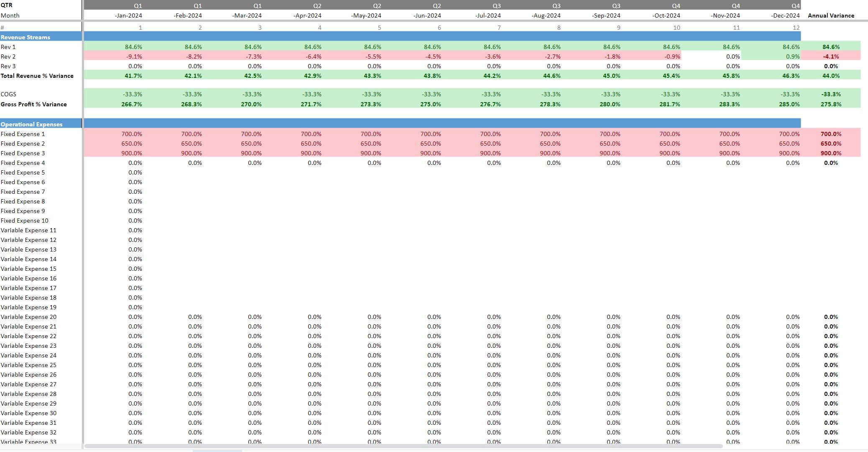The width and height of the screenshot is (868, 452).
Task: Click the Variable Expense 32 label
Action: pos(28,432)
